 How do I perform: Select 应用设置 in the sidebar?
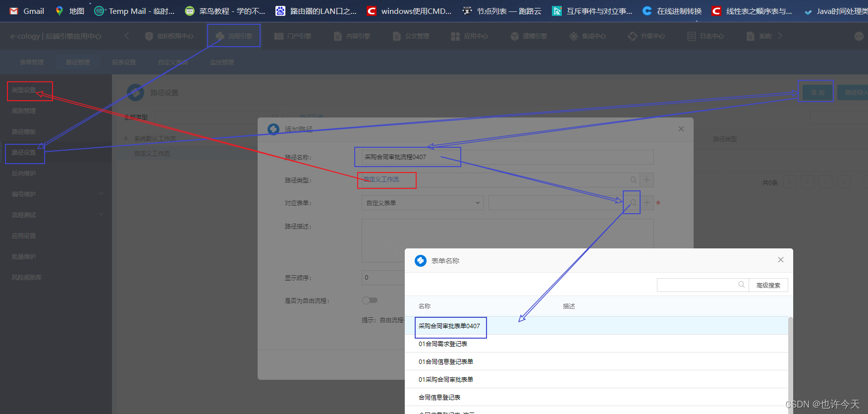pos(24,236)
